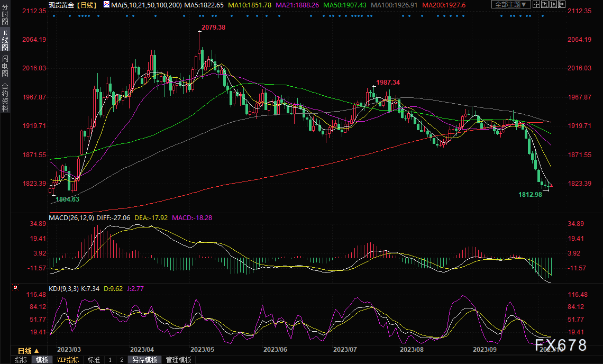The width and height of the screenshot is (603, 364).
Task: Click the 【日线】 period label in chart title
Action: (87, 4)
